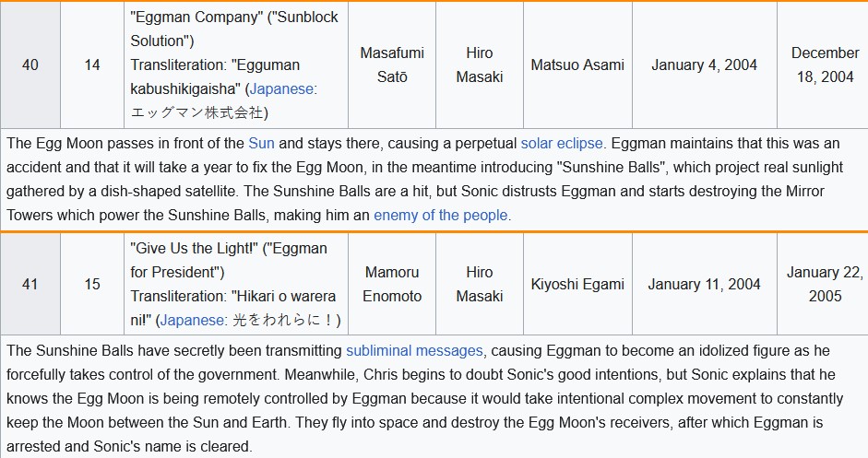Open Japanese link in Give Us the Light cell
Screen dimensions: 868x458
click(192, 321)
